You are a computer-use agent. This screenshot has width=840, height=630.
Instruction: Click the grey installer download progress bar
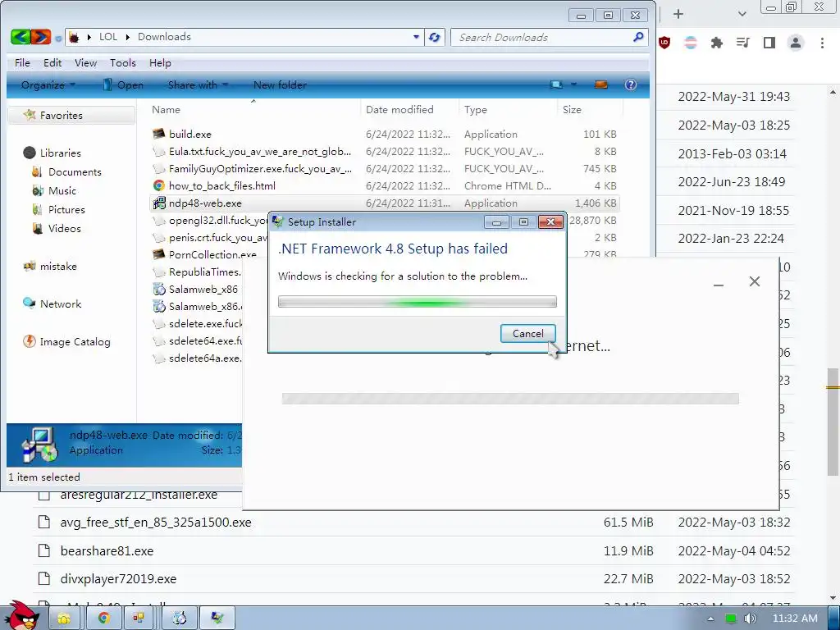pyautogui.click(x=510, y=398)
